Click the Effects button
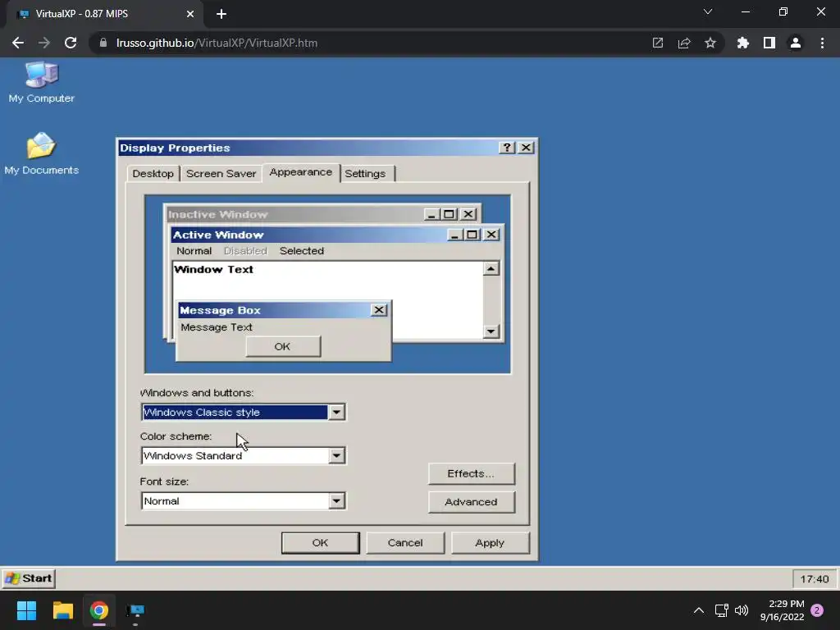 (471, 473)
